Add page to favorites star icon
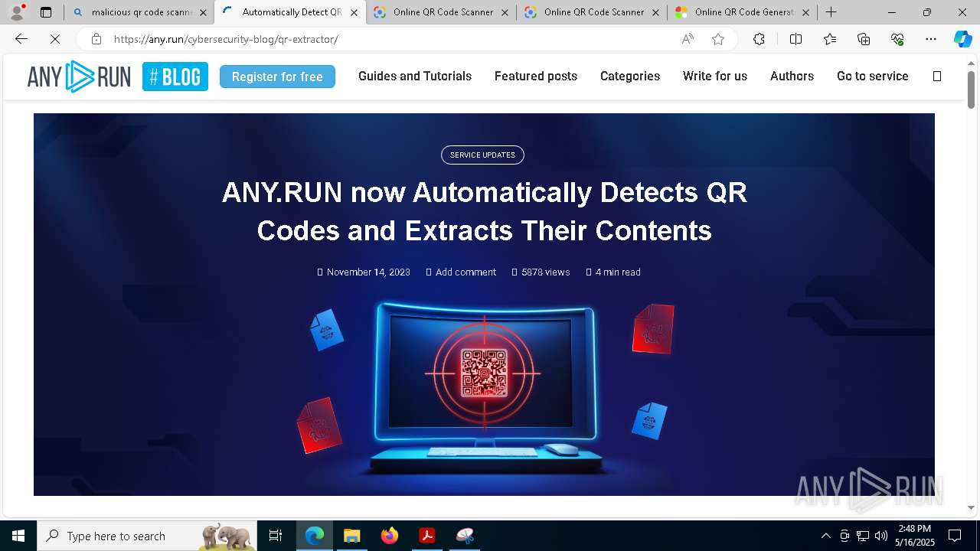980x551 pixels. coord(718,39)
